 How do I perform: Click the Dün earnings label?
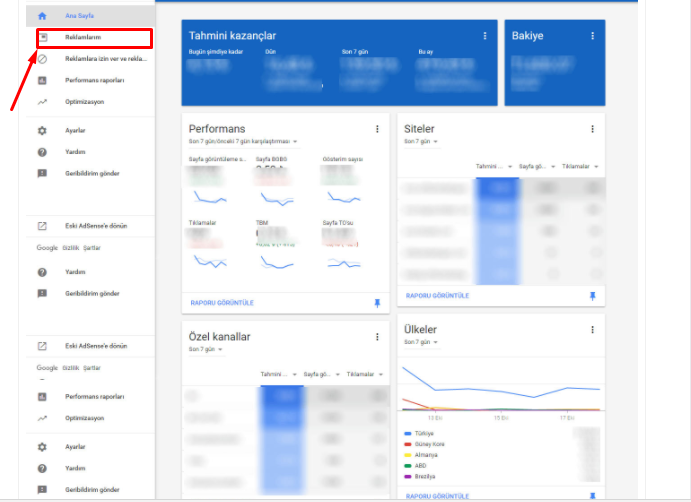(271, 52)
